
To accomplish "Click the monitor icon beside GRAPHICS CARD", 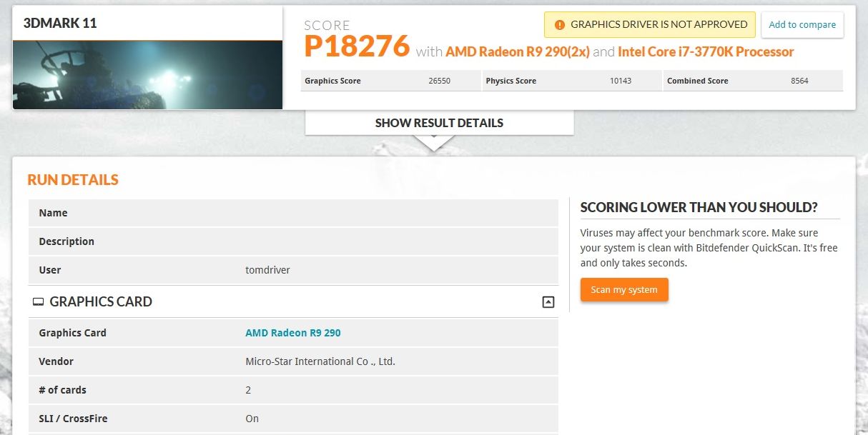I will 38,302.
